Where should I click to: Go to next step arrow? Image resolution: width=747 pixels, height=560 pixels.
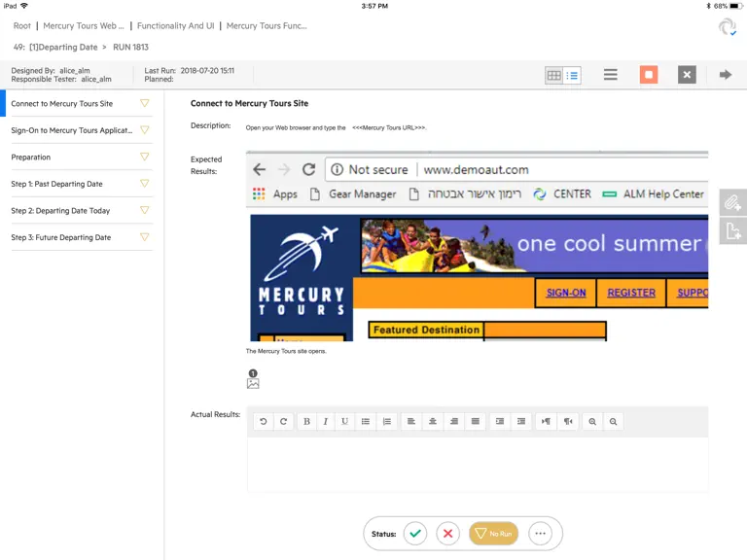pyautogui.click(x=725, y=75)
